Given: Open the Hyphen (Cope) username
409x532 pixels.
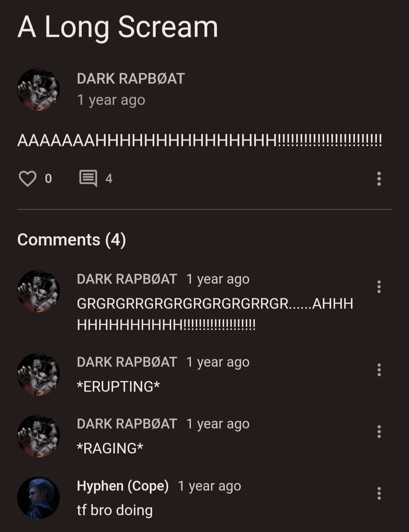Looking at the screenshot, I should coord(123,486).
